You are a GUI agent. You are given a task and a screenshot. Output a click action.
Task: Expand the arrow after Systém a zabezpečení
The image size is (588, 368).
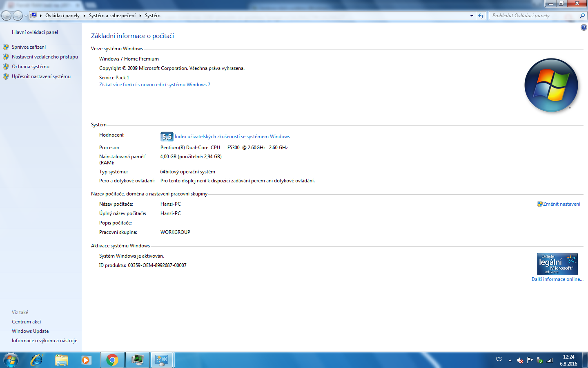140,16
